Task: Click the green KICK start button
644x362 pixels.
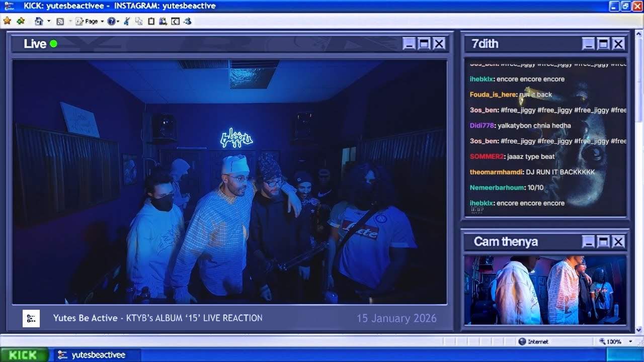Action: 24,355
